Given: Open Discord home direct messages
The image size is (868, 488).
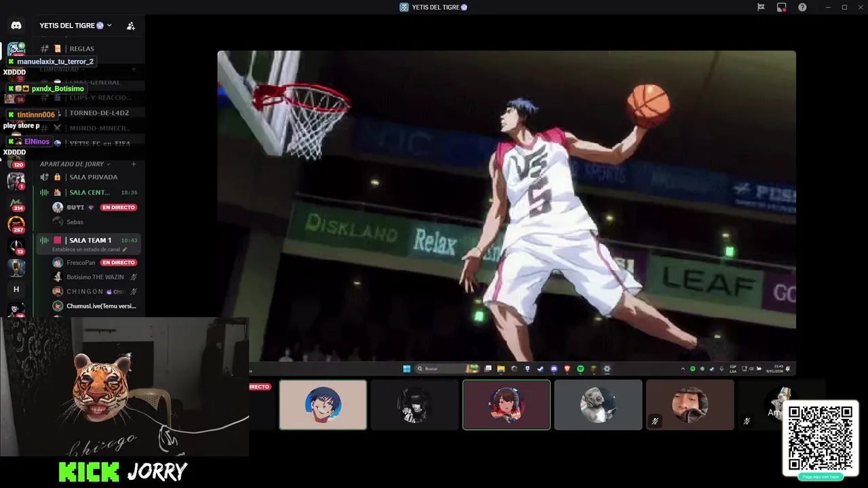Looking at the screenshot, I should [x=16, y=26].
